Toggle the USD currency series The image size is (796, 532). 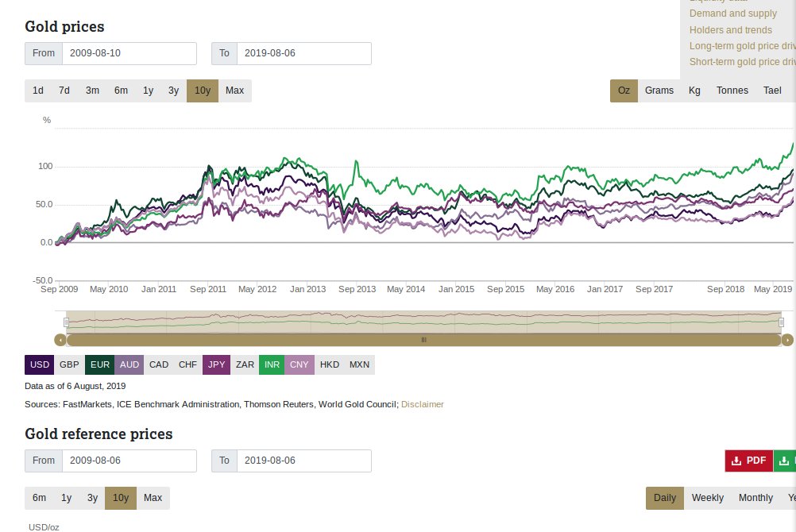click(x=40, y=365)
